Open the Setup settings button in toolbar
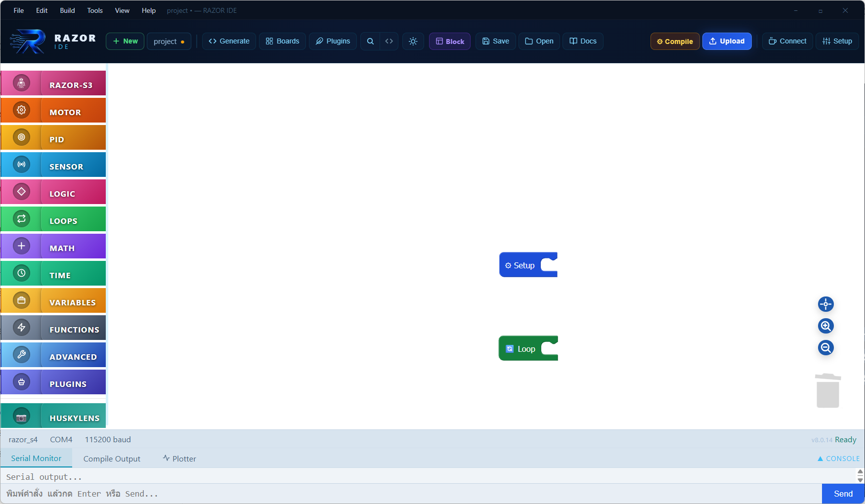Screen dimensions: 865x504 (x=837, y=41)
